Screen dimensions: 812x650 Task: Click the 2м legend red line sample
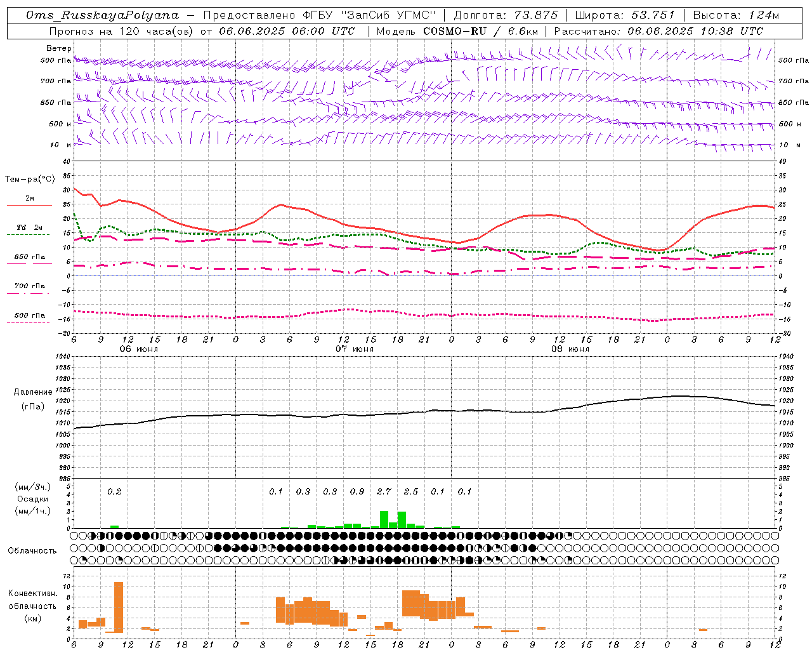click(x=29, y=206)
